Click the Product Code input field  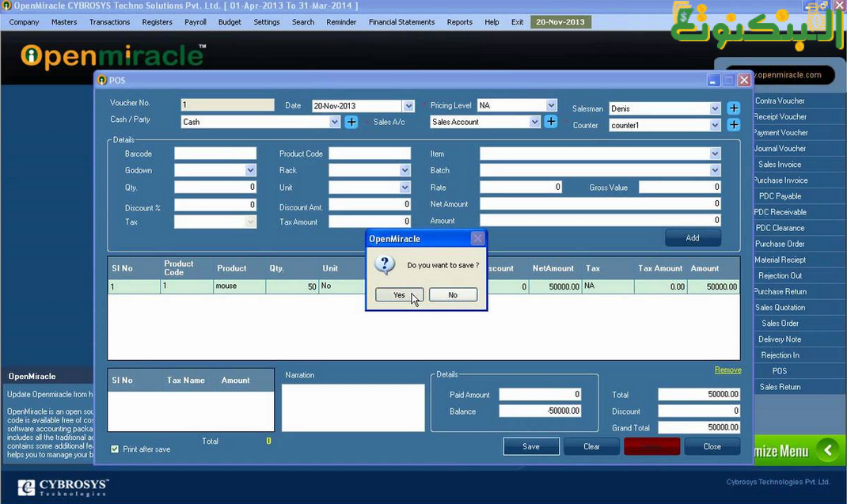click(370, 153)
